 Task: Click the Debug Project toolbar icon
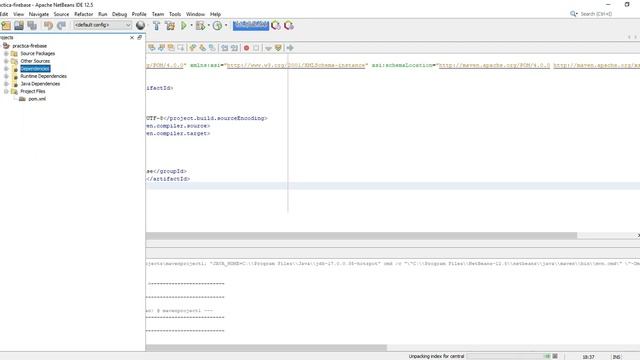pos(200,25)
